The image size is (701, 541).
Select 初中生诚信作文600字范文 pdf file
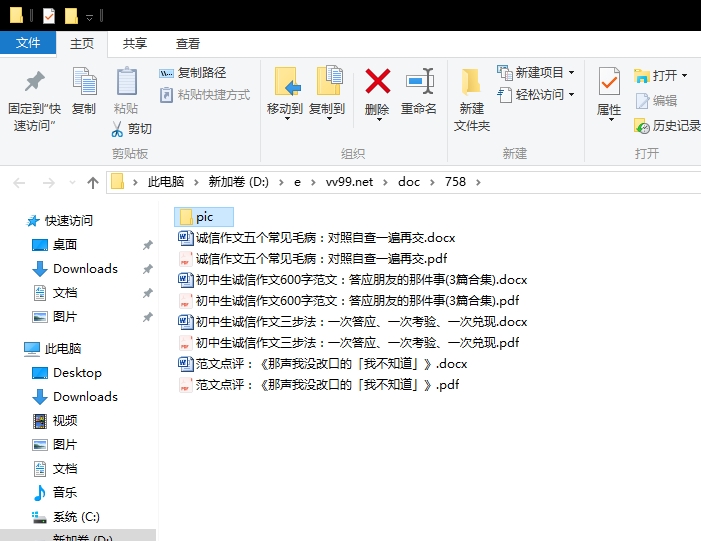pyautogui.click(x=349, y=301)
